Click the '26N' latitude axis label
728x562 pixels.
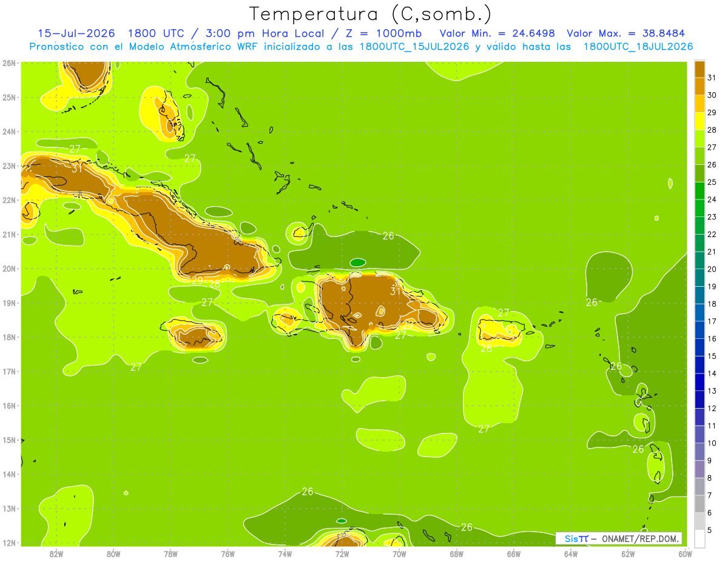[9, 63]
